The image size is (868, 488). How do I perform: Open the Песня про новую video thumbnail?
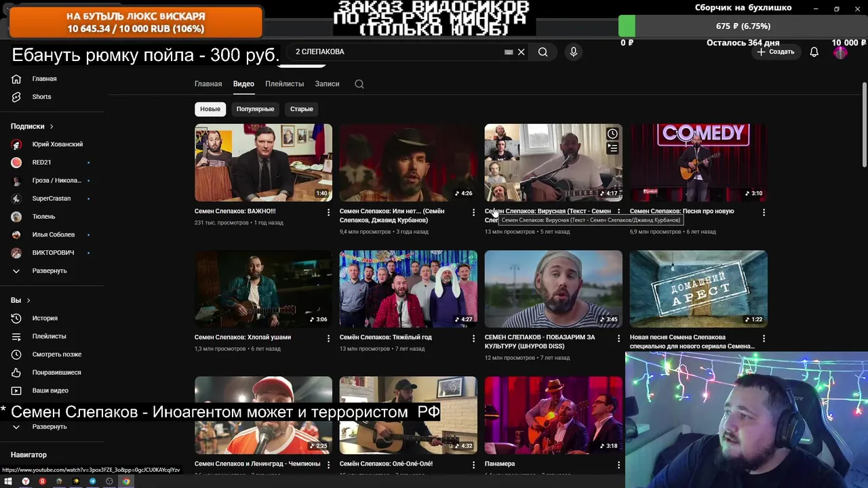(698, 163)
